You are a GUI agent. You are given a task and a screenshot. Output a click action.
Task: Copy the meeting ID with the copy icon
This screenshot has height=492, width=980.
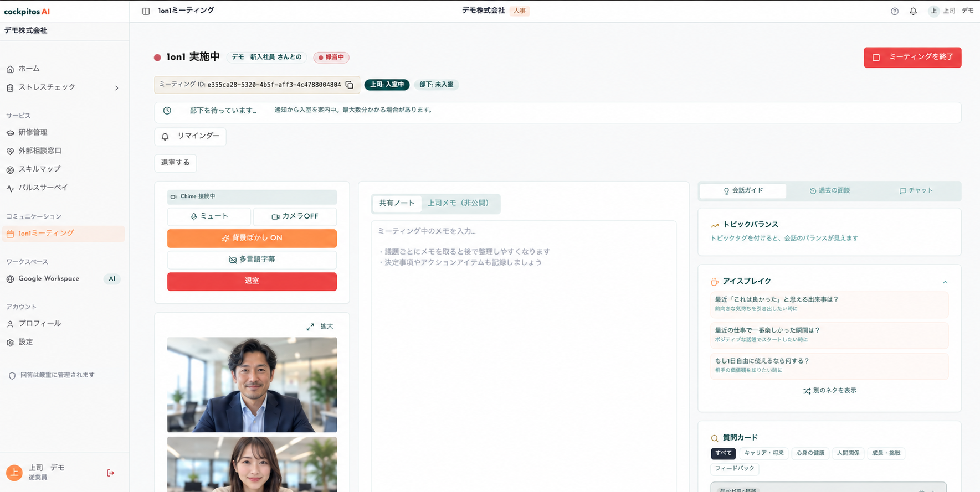coord(350,85)
